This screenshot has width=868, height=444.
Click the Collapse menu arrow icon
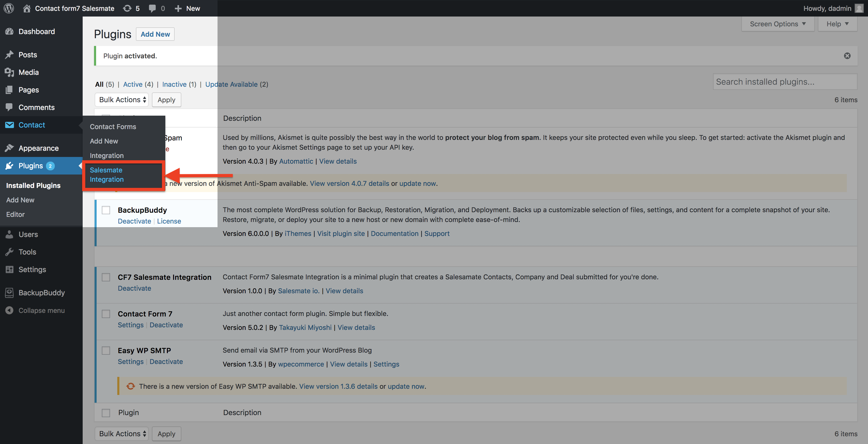[10, 310]
